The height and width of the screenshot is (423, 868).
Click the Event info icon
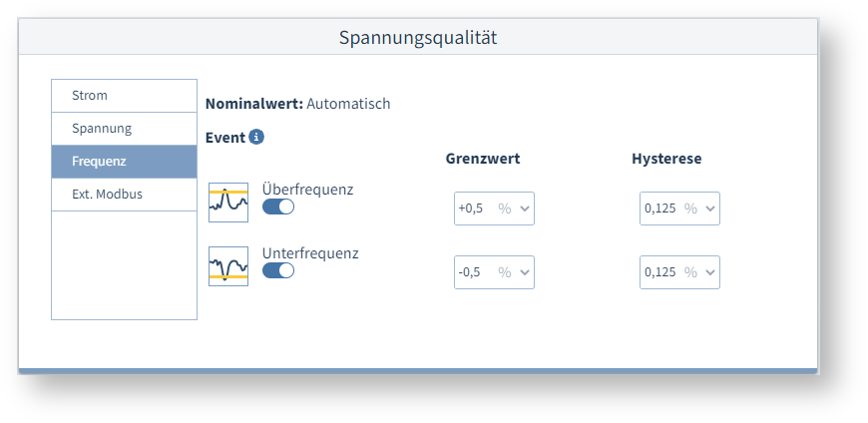[256, 137]
